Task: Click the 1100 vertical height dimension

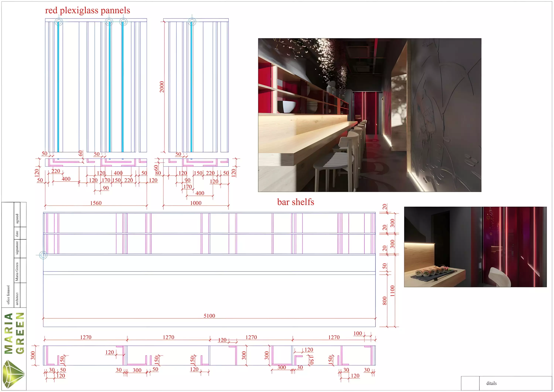Action: [x=392, y=291]
